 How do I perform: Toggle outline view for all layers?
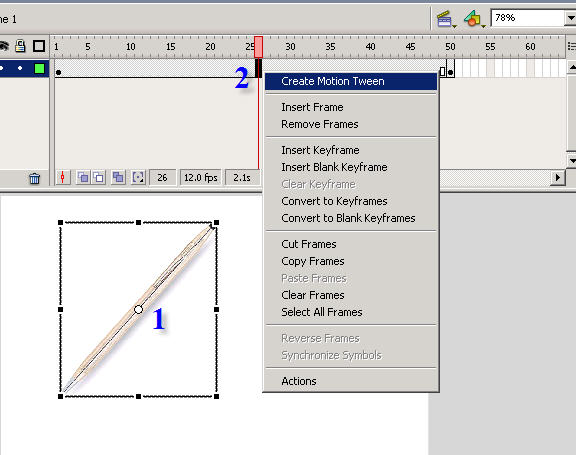coord(39,46)
